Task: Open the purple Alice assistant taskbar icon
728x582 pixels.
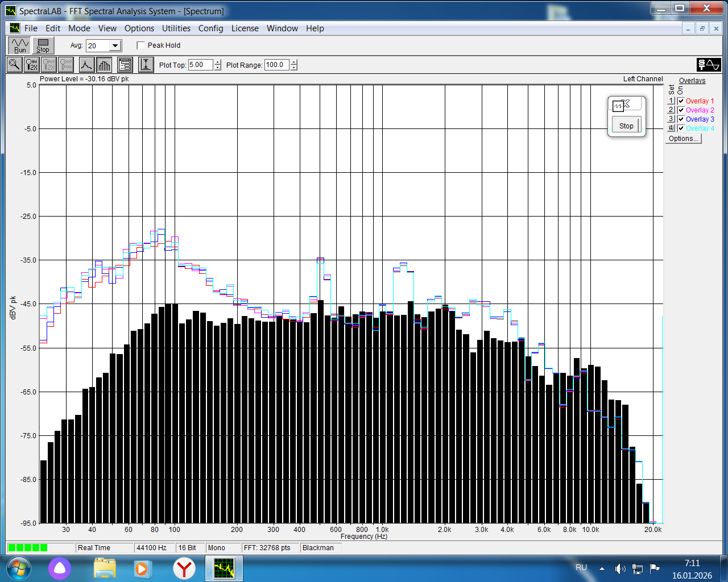Action: (60, 568)
